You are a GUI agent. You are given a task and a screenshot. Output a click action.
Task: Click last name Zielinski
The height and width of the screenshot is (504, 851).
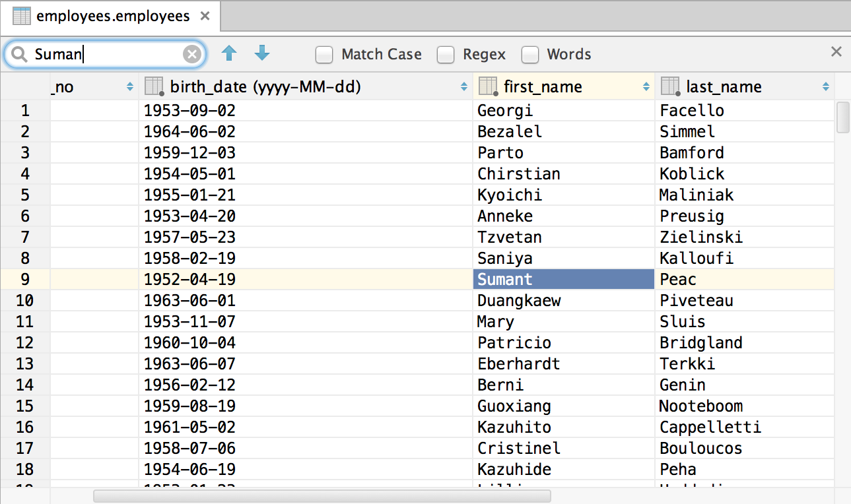click(x=701, y=237)
